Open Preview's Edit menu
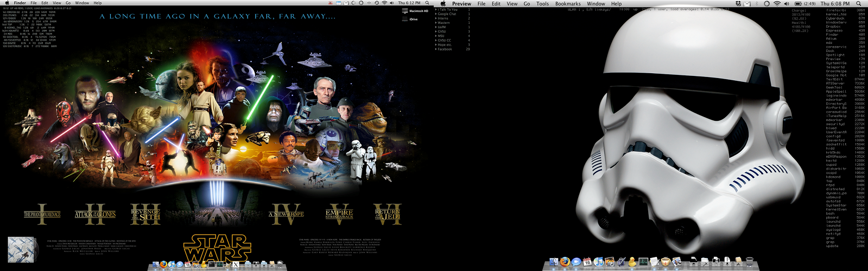Image resolution: width=868 pixels, height=271 pixels. point(496,4)
